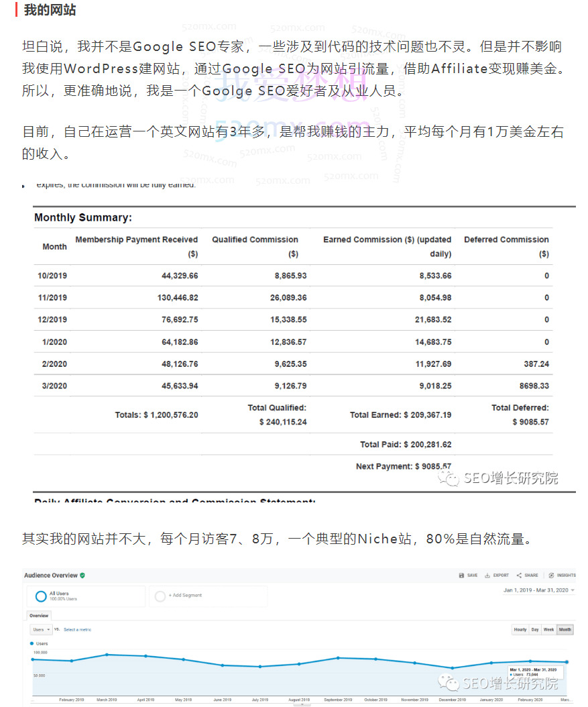
Task: Click the All Users segment circle
Action: coord(41,596)
